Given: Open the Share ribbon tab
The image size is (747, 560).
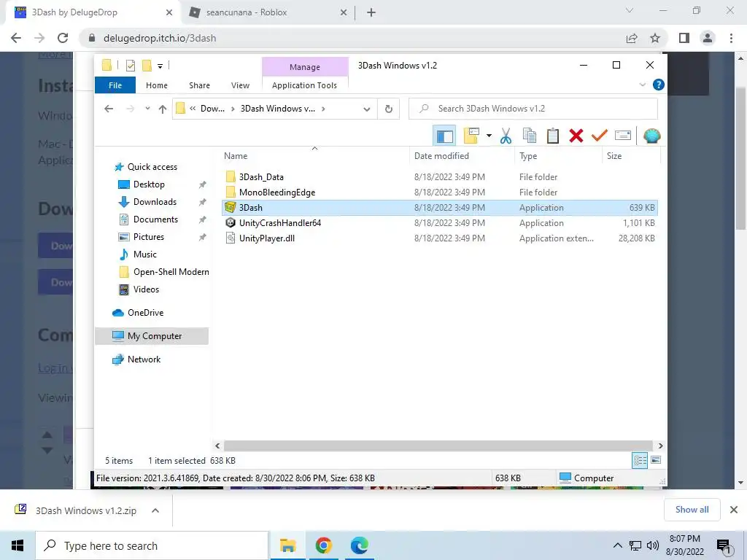Looking at the screenshot, I should click(x=199, y=85).
